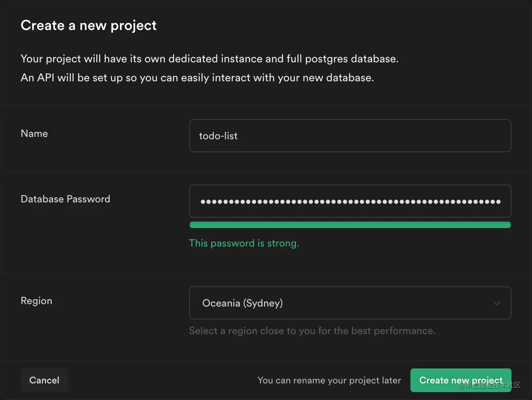This screenshot has width=532, height=400.
Task: Click the Region label
Action: click(36, 301)
